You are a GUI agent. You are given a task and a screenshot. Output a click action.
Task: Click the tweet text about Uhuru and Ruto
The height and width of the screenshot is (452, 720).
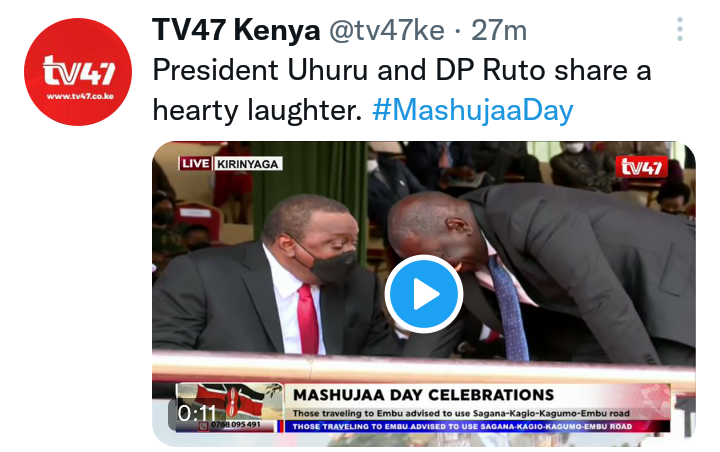tap(402, 90)
